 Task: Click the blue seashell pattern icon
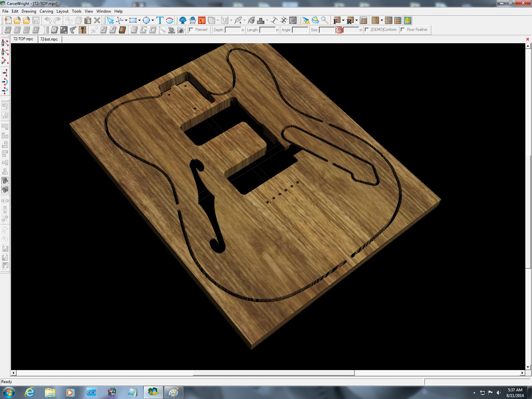[x=183, y=20]
